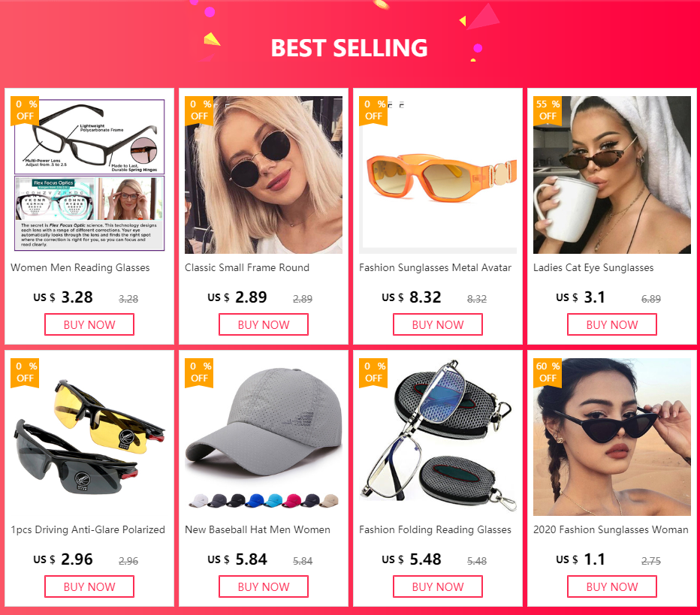700x615 pixels.
Task: Open the reading glasses Flex Focus Optics image
Action: pyautogui.click(x=89, y=175)
